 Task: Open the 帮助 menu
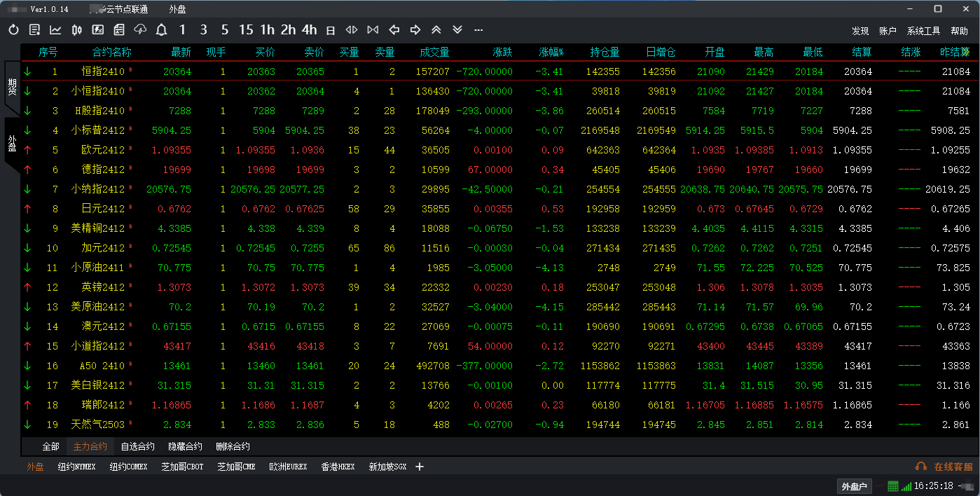[x=959, y=31]
